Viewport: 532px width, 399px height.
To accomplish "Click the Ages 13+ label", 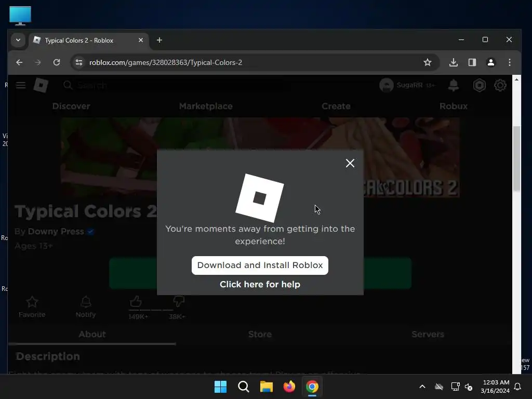I will coord(34,246).
